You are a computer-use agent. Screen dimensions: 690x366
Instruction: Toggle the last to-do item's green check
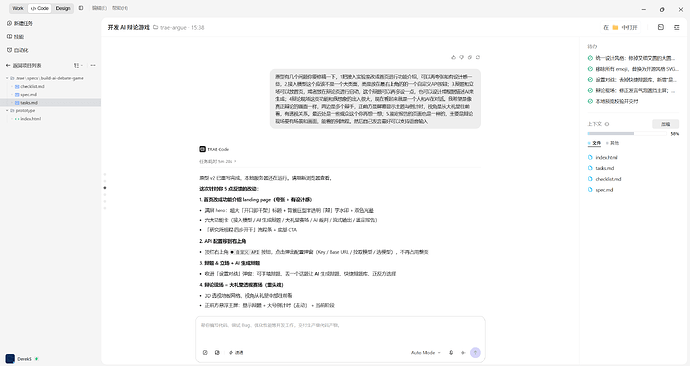coord(591,101)
